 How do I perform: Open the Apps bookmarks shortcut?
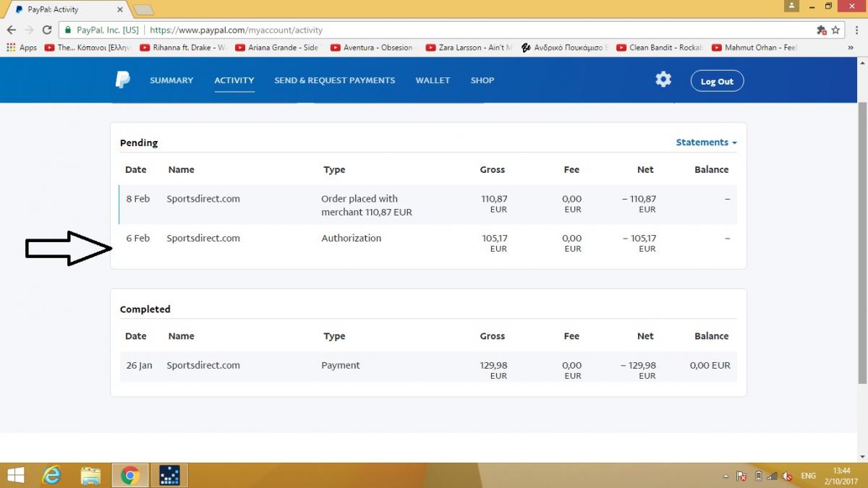coord(22,48)
